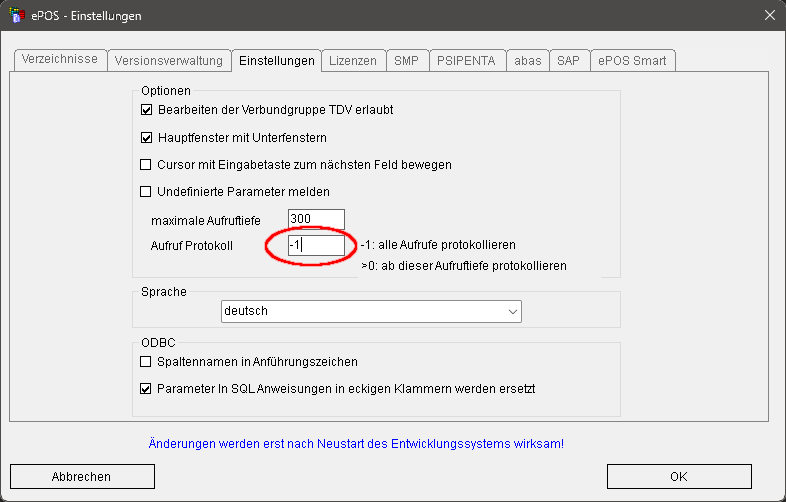The image size is (786, 502).
Task: Open the SMP tab
Action: pos(406,61)
